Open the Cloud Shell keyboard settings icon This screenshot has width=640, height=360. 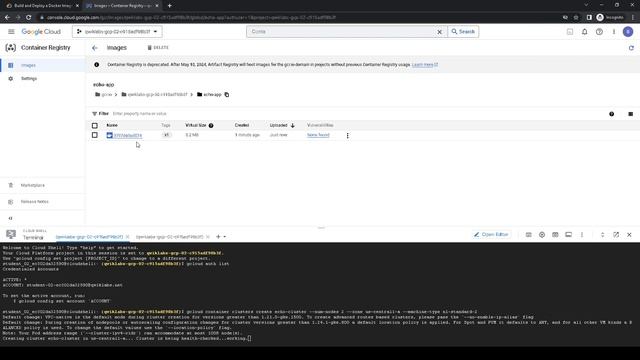click(528, 235)
